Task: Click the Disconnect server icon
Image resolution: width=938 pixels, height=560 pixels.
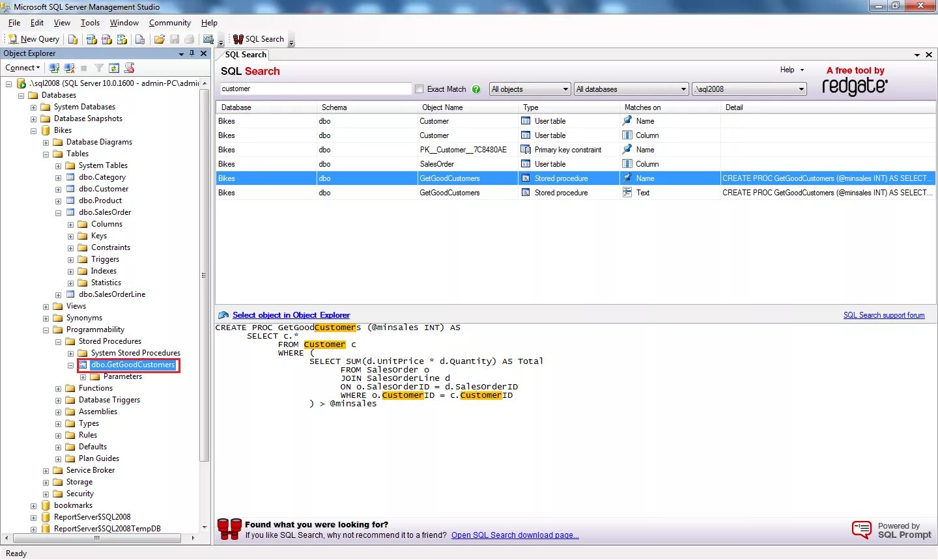Action: (69, 68)
